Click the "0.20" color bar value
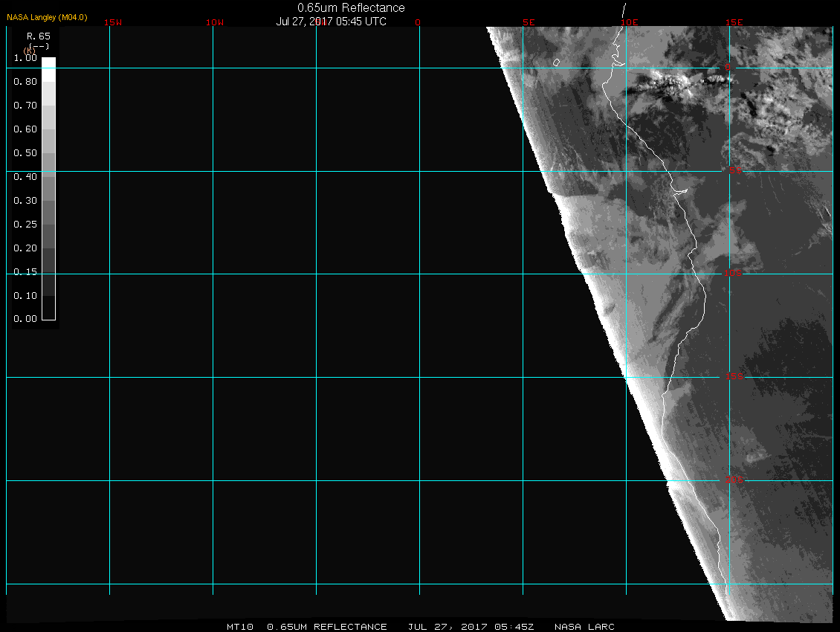Viewport: 840px width, 632px height. coord(25,248)
